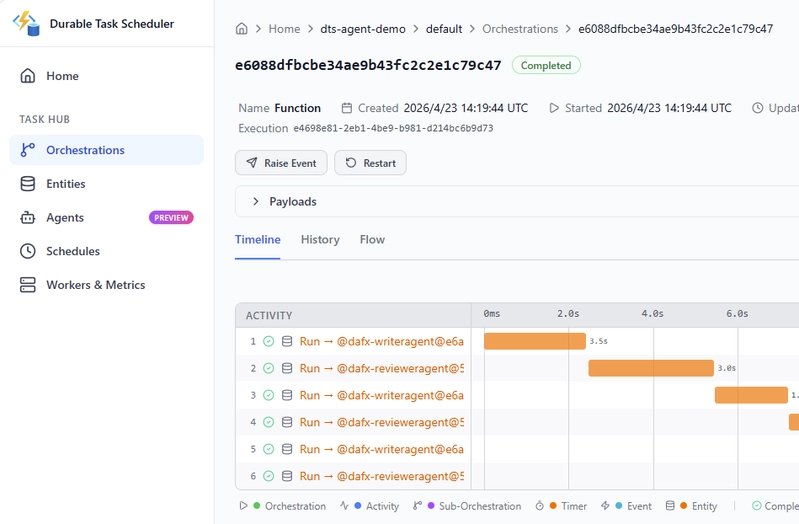
Task: Click the Workers & Metrics server icon
Action: point(28,284)
